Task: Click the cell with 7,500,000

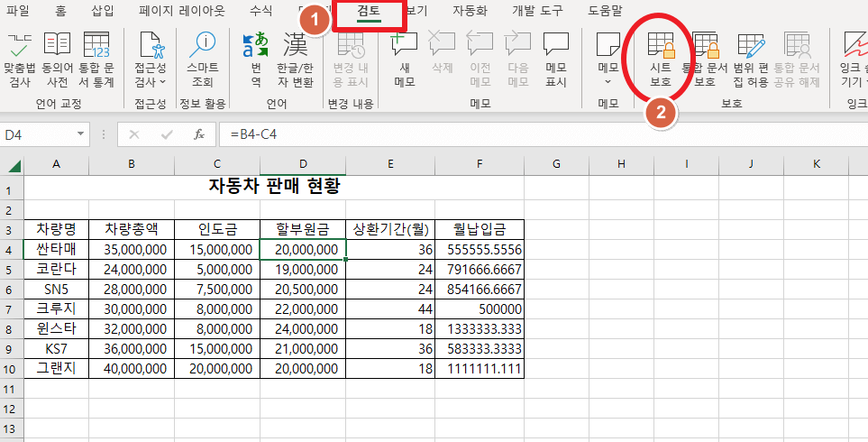Action: coord(217,290)
